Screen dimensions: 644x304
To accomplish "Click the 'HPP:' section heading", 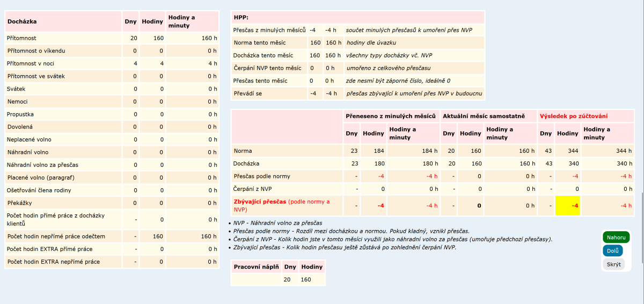I will pyautogui.click(x=241, y=18).
